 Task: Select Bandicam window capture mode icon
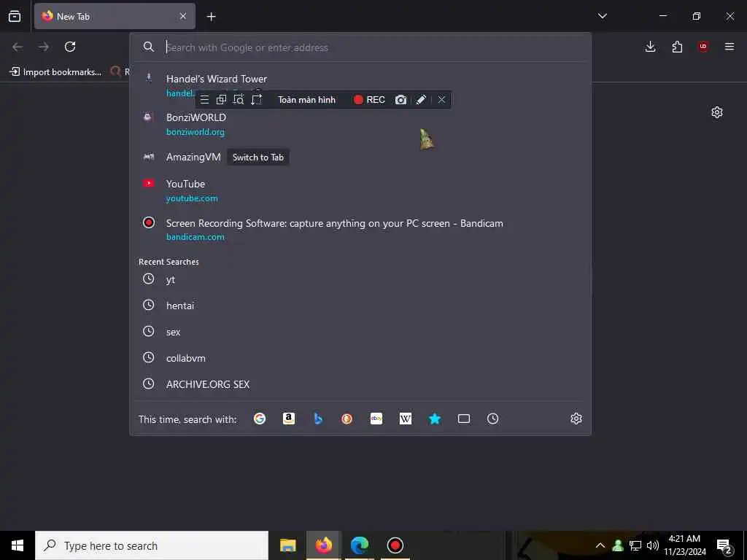pos(221,99)
